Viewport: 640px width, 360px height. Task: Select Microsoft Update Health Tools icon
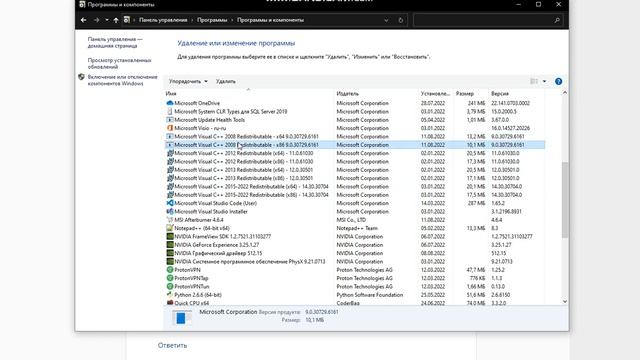coord(170,120)
